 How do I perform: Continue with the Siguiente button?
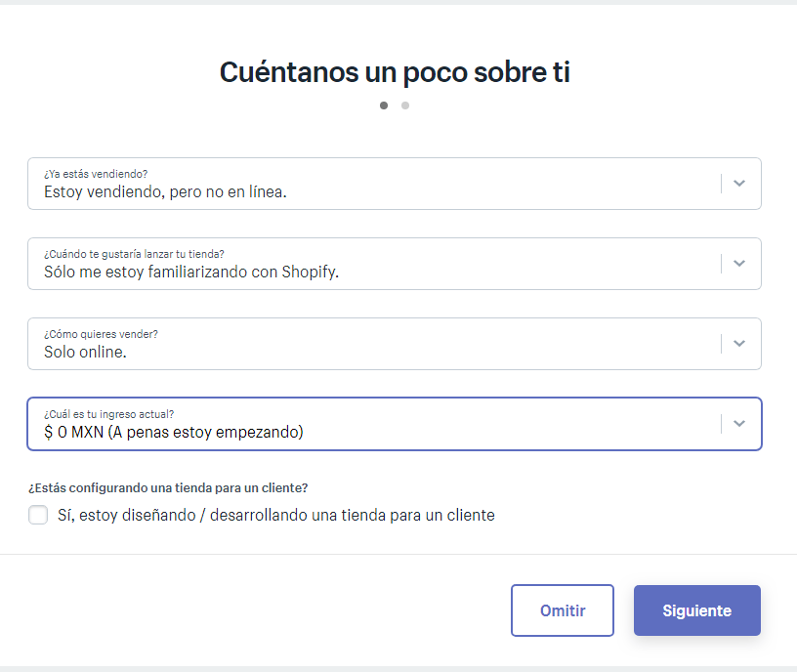pyautogui.click(x=696, y=610)
